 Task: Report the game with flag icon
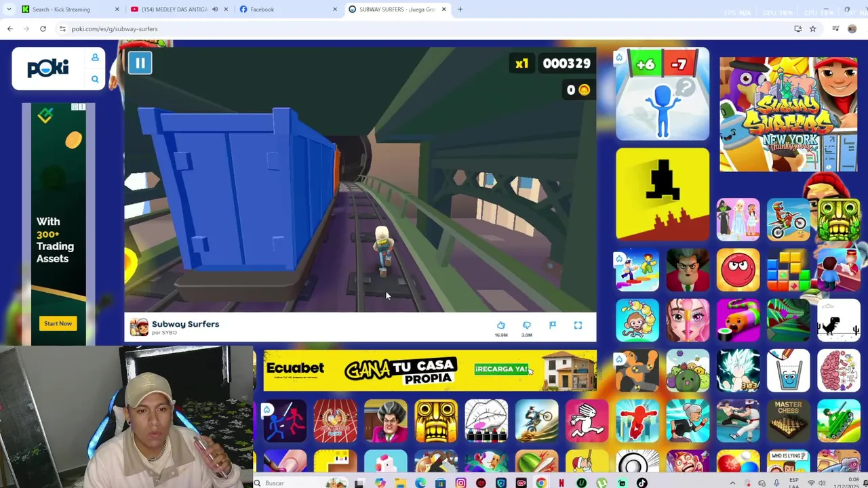[553, 325]
